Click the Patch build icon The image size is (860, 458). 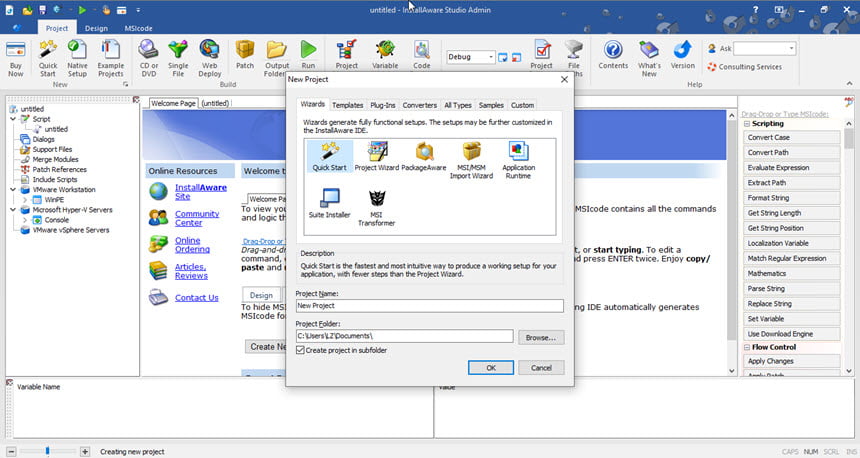tap(245, 55)
